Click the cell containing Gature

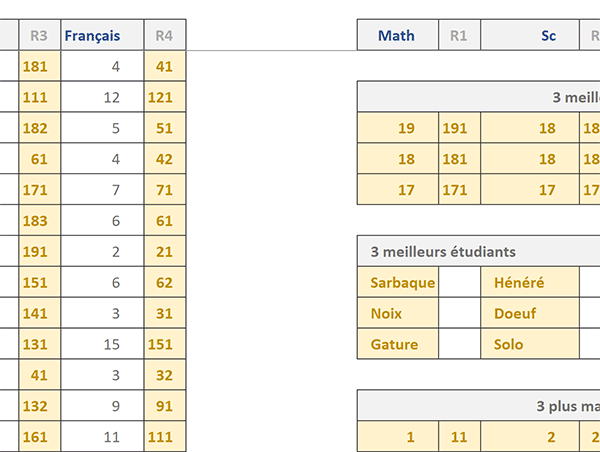[398, 344]
